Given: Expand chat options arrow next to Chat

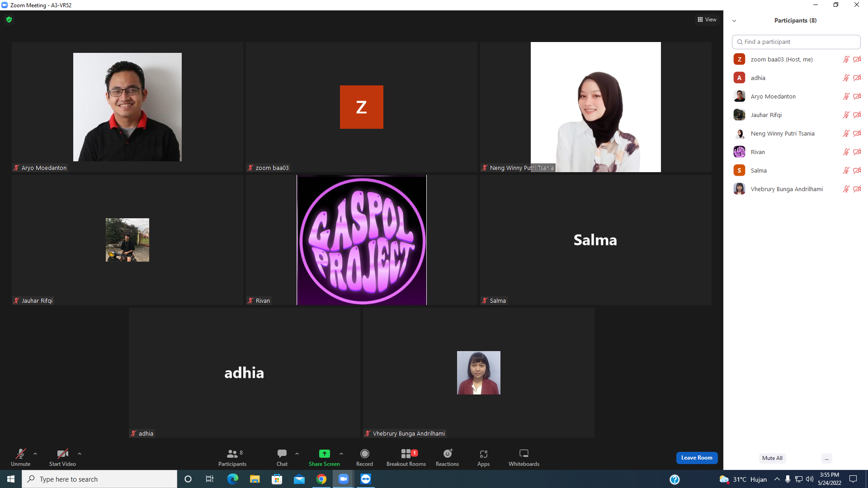Looking at the screenshot, I should click(x=297, y=454).
